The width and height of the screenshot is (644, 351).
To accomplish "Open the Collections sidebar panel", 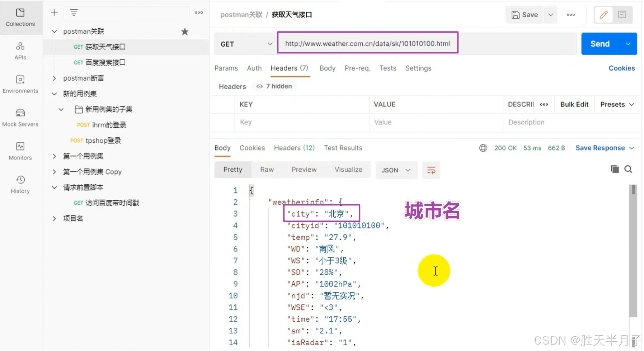I will [20, 18].
